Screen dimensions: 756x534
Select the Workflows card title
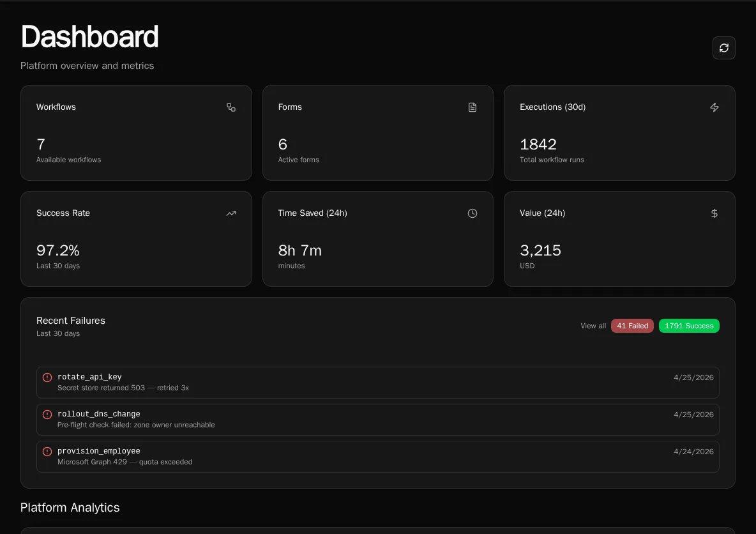(x=56, y=107)
